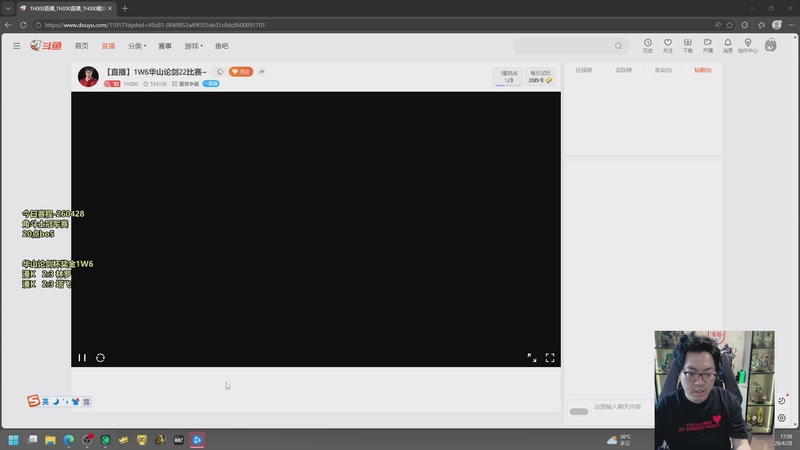The image size is (800, 450).
Task: Reload the live stream player
Action: (101, 358)
